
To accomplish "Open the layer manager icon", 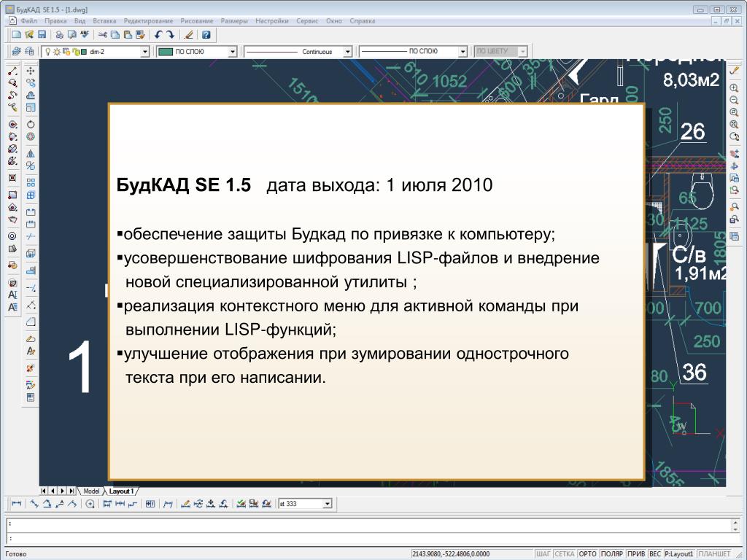I will point(16,52).
